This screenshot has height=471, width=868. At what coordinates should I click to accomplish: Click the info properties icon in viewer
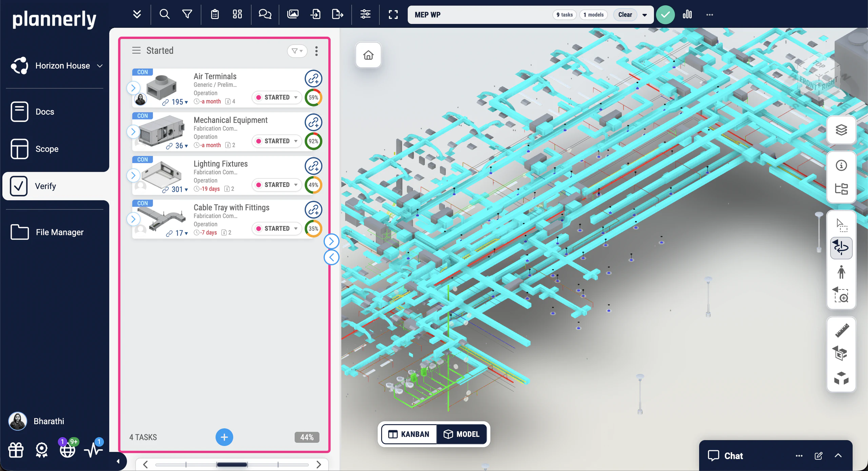point(841,166)
